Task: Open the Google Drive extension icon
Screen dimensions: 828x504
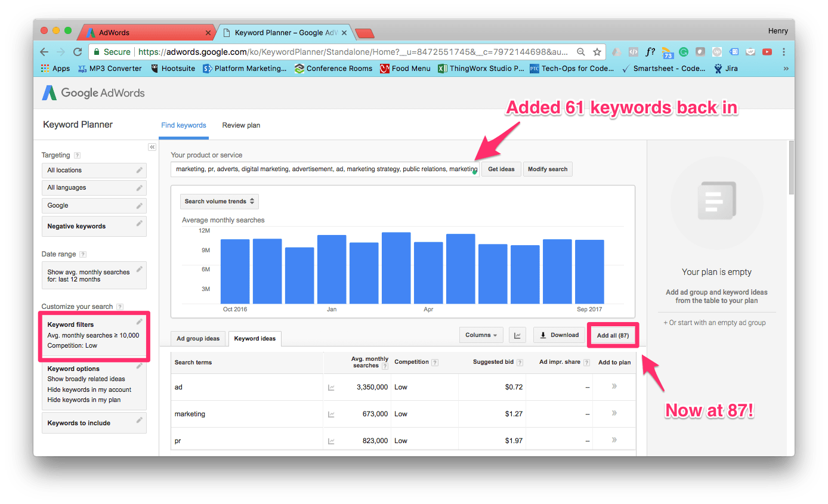Action: tap(617, 52)
